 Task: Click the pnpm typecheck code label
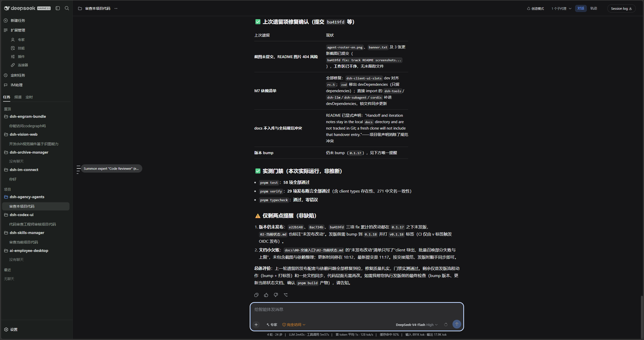pos(274,200)
